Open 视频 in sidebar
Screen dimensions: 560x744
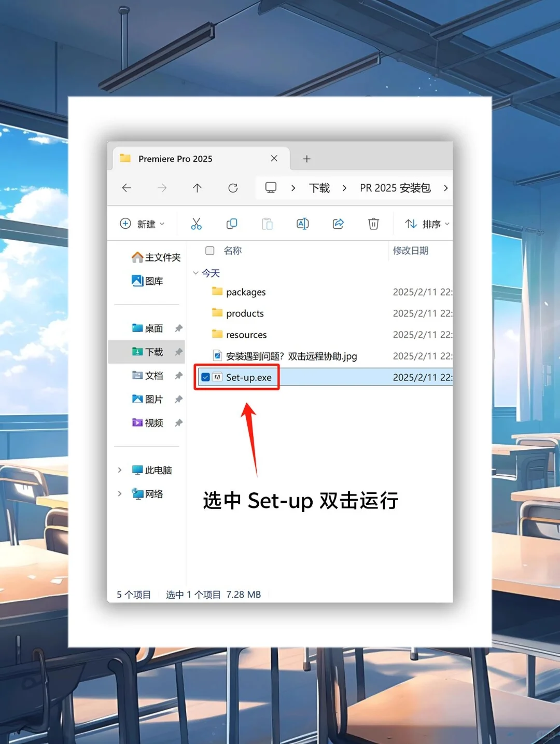click(x=148, y=422)
